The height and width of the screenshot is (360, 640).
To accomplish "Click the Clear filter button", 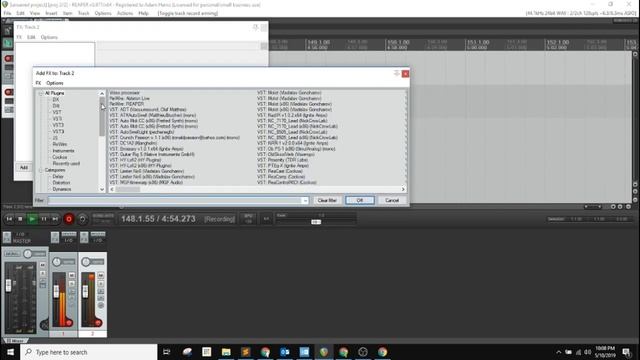I will pyautogui.click(x=327, y=200).
